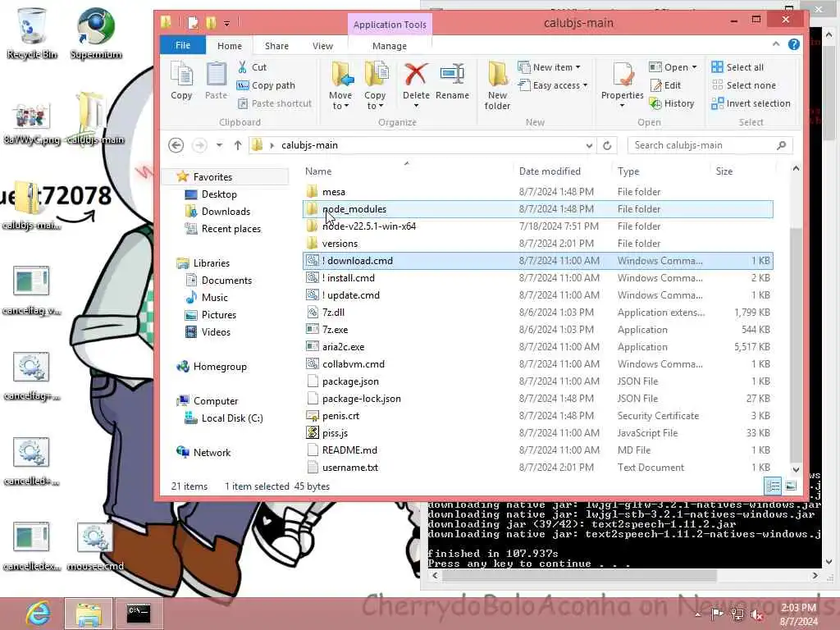Viewport: 840px width, 630px height.
Task: Open the Copy to folder menu
Action: [375, 85]
